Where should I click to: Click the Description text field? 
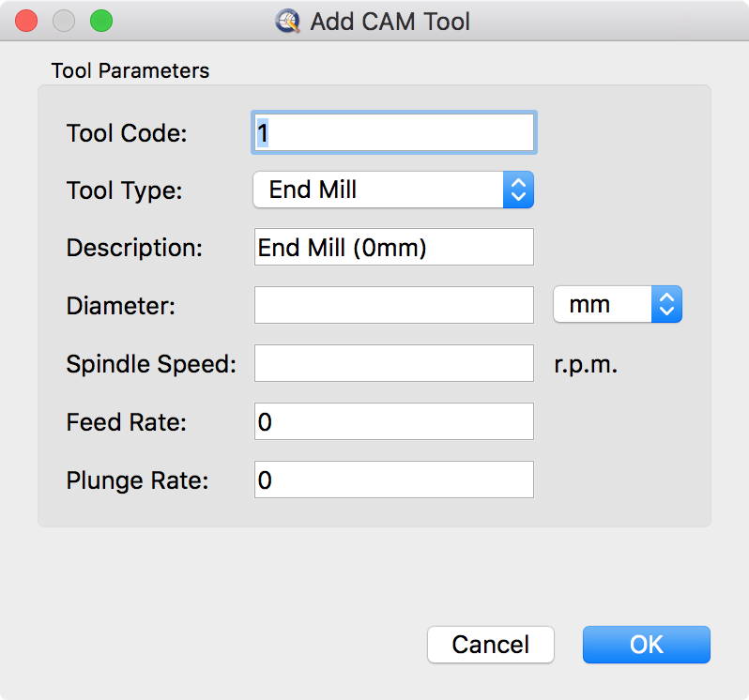(x=394, y=248)
